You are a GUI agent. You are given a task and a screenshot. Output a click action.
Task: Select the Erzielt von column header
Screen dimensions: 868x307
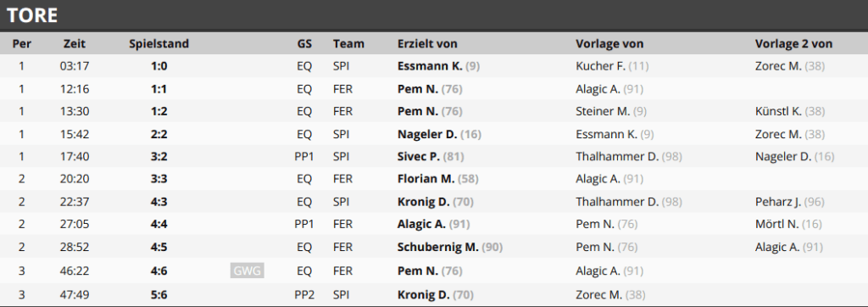coord(427,44)
